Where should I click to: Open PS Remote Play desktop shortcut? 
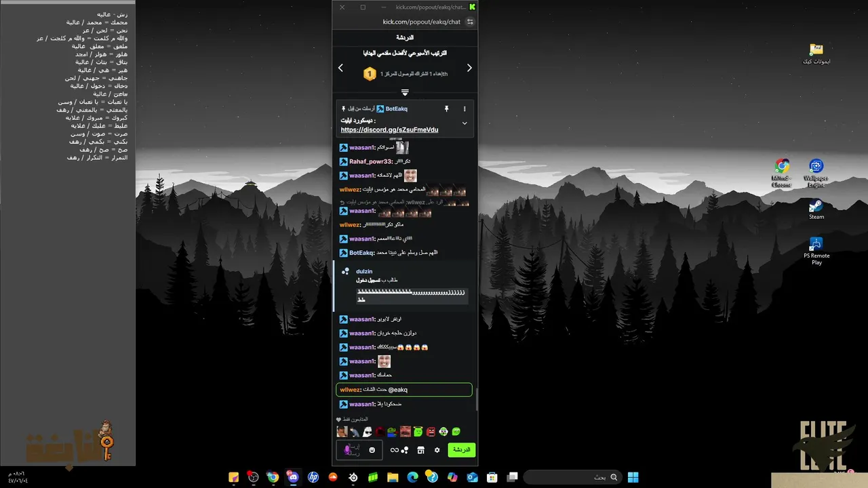point(816,250)
